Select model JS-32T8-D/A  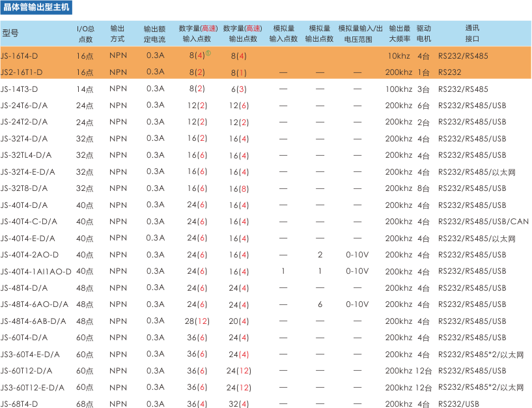click(24, 188)
